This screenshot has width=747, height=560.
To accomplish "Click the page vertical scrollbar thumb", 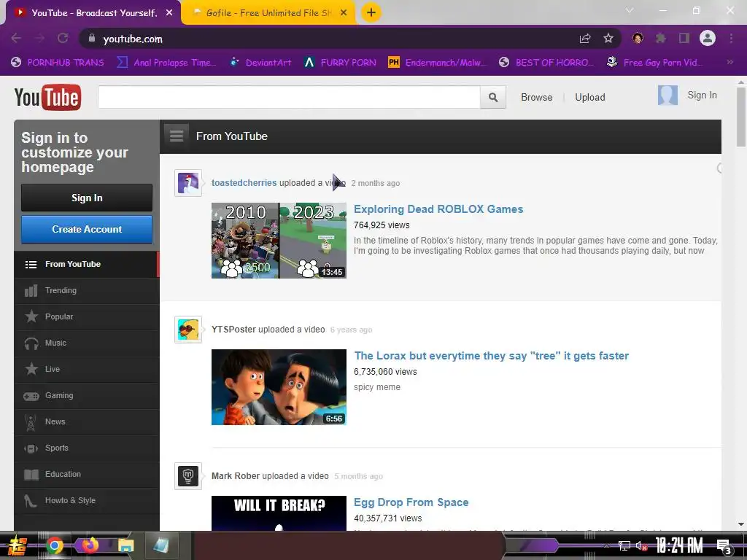I will [x=741, y=117].
